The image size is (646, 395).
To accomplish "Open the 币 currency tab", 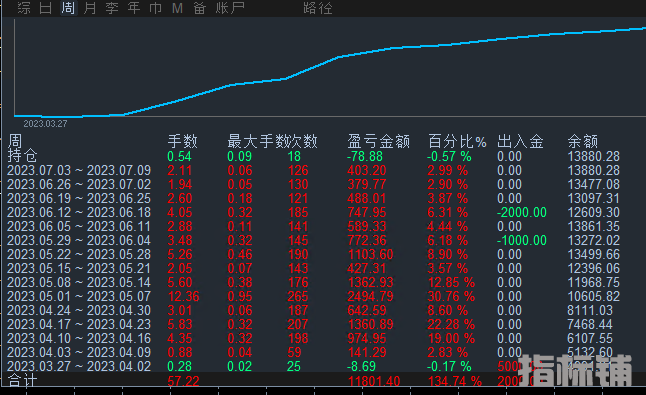I will click(x=156, y=8).
